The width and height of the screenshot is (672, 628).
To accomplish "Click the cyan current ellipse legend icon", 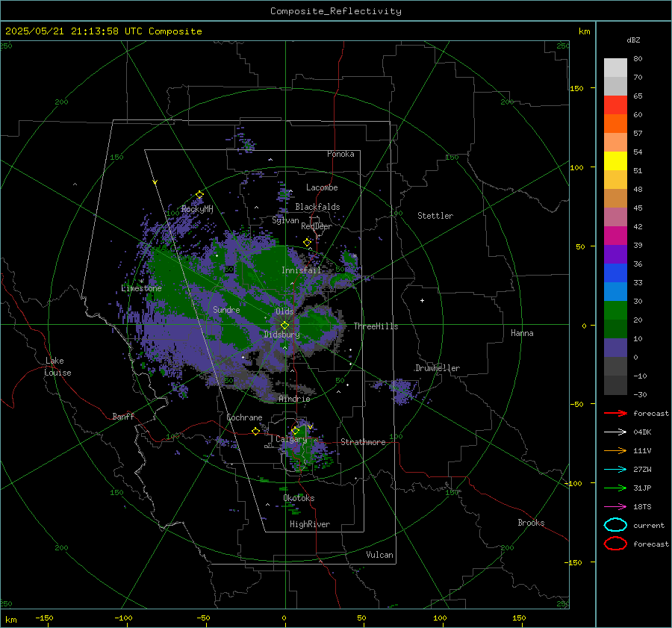I will [x=615, y=525].
